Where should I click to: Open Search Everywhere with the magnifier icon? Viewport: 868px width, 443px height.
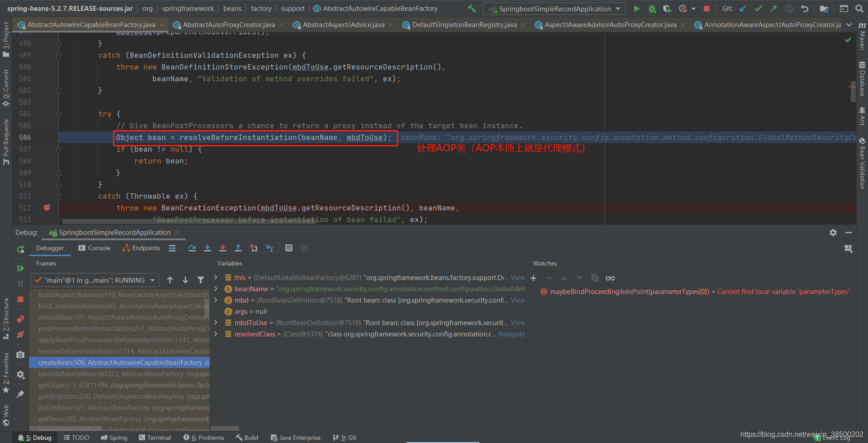(859, 8)
